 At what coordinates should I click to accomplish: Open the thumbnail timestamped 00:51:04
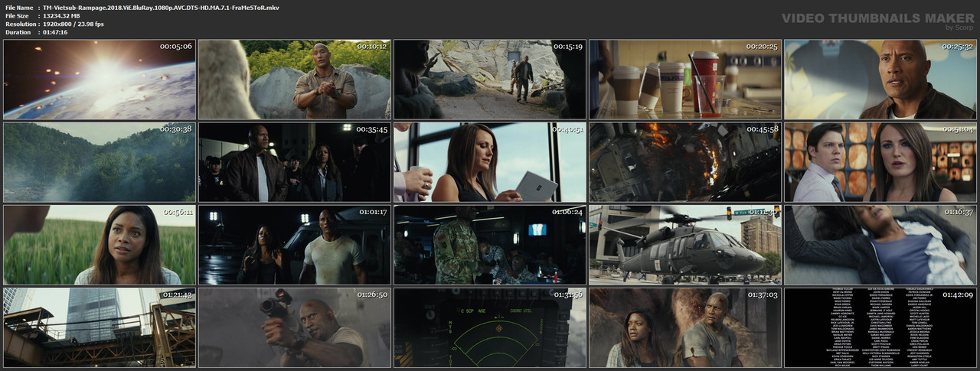880,162
